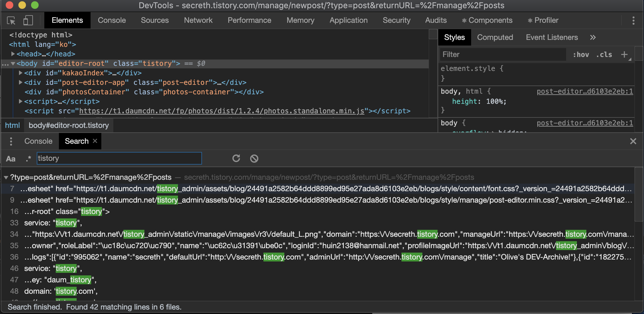The image size is (644, 314).
Task: Toggle match case Aa option
Action: click(x=11, y=159)
